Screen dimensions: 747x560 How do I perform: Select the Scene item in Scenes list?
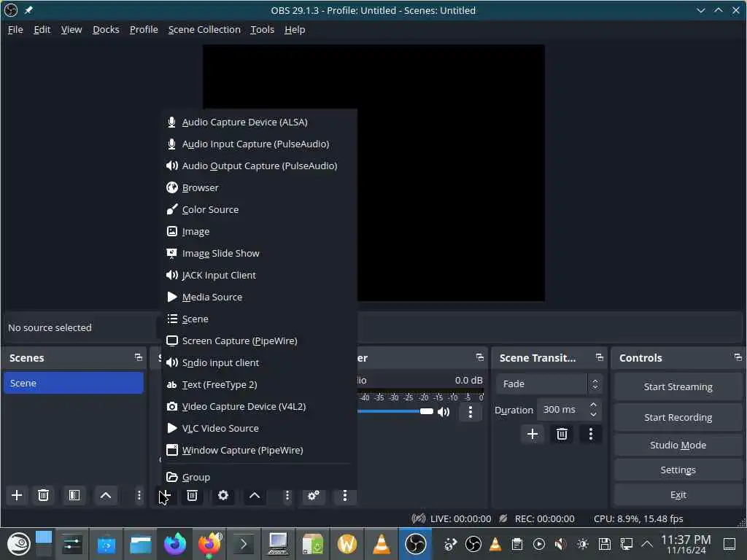[x=74, y=384]
